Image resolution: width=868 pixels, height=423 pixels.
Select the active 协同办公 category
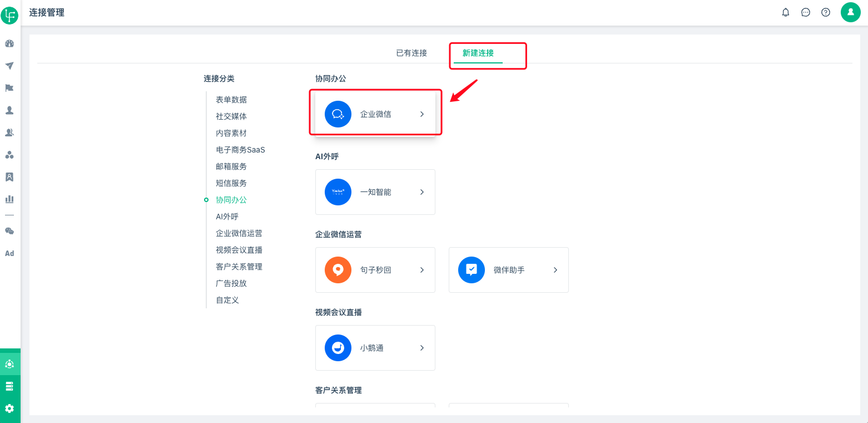231,200
